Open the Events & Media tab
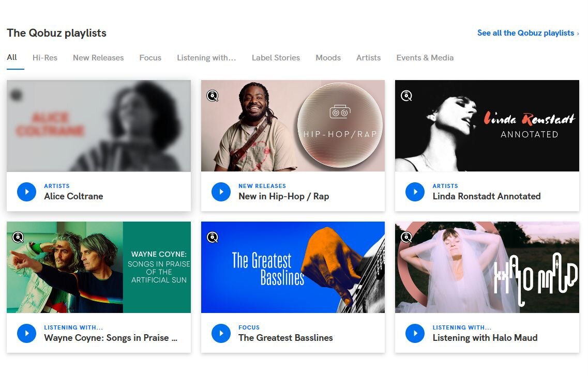Image resolution: width=588 pixels, height=376 pixels. (425, 58)
